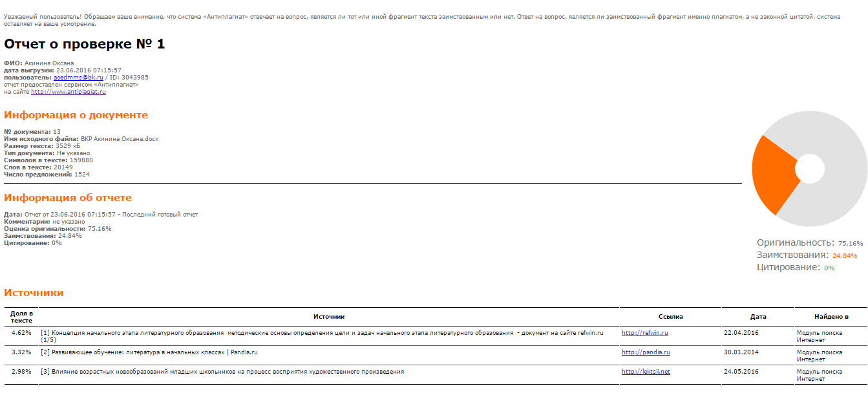This screenshot has width=868, height=406.
Task: Select source [3] 'Влияние возрастных новообразований' title
Action: pos(222,372)
